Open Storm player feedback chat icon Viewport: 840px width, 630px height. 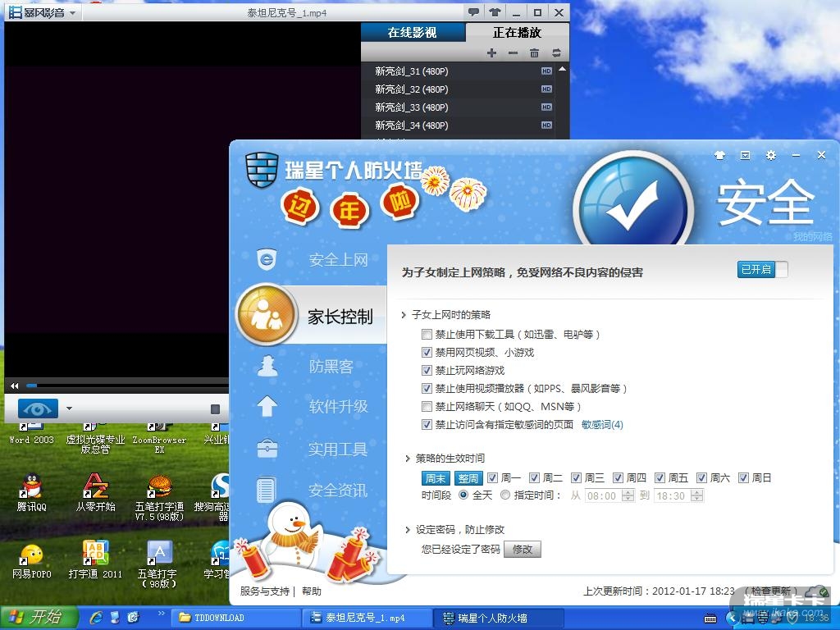(x=473, y=12)
